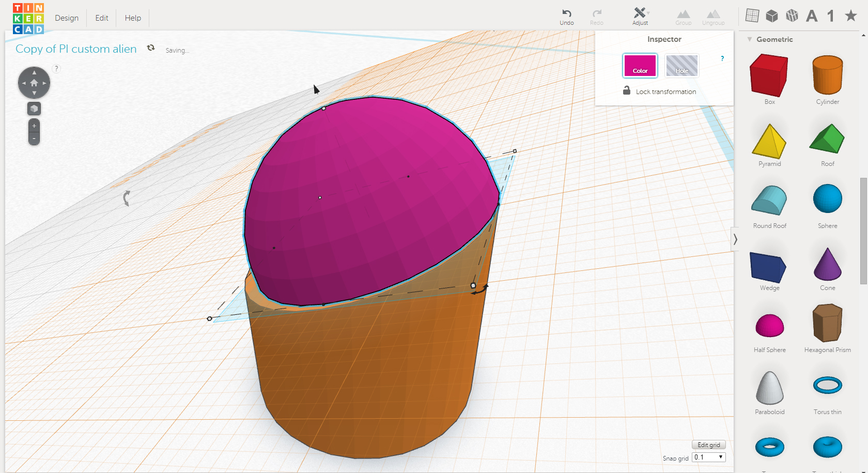Add the blue Sphere shape
Screen dimensions: 868x473
[828, 199]
